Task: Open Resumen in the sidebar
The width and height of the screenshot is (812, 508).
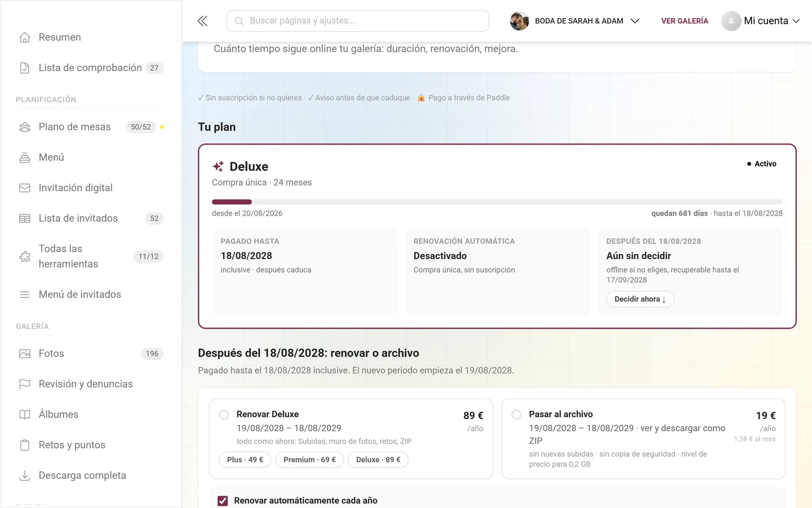Action: pos(91,37)
